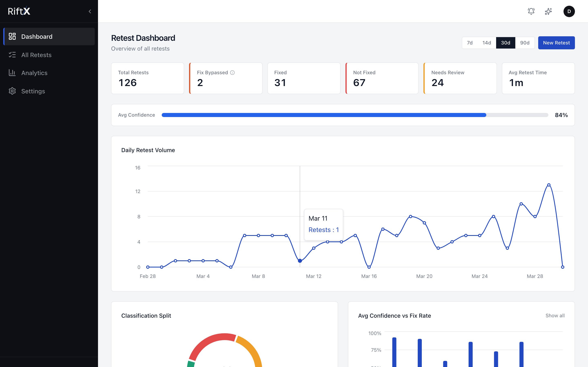Click the Analytics bar chart icon

(x=12, y=73)
